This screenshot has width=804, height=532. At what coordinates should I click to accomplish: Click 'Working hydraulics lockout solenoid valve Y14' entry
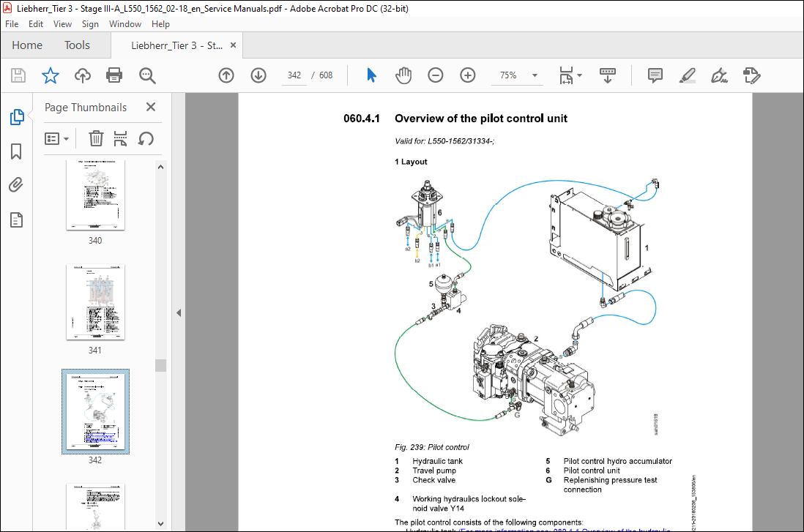click(x=469, y=503)
